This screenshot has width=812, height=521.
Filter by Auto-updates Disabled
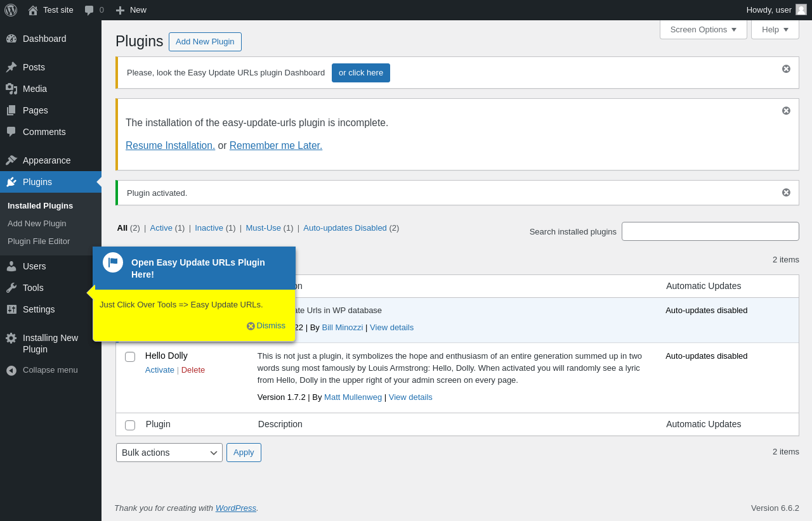coord(345,228)
